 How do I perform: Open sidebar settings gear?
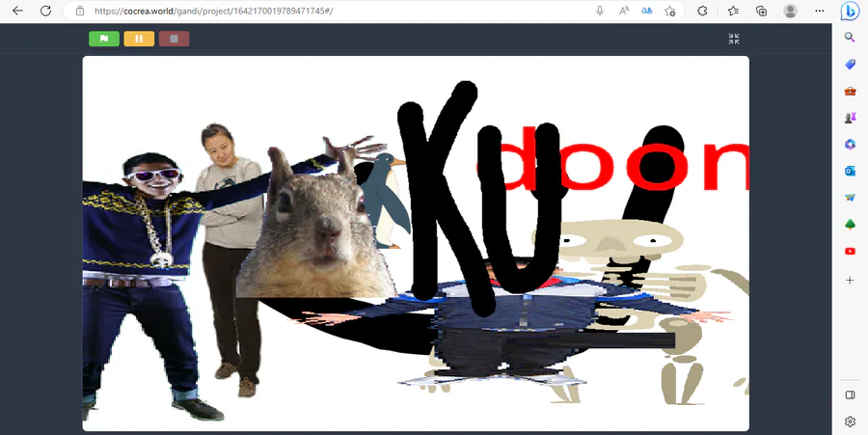[850, 421]
